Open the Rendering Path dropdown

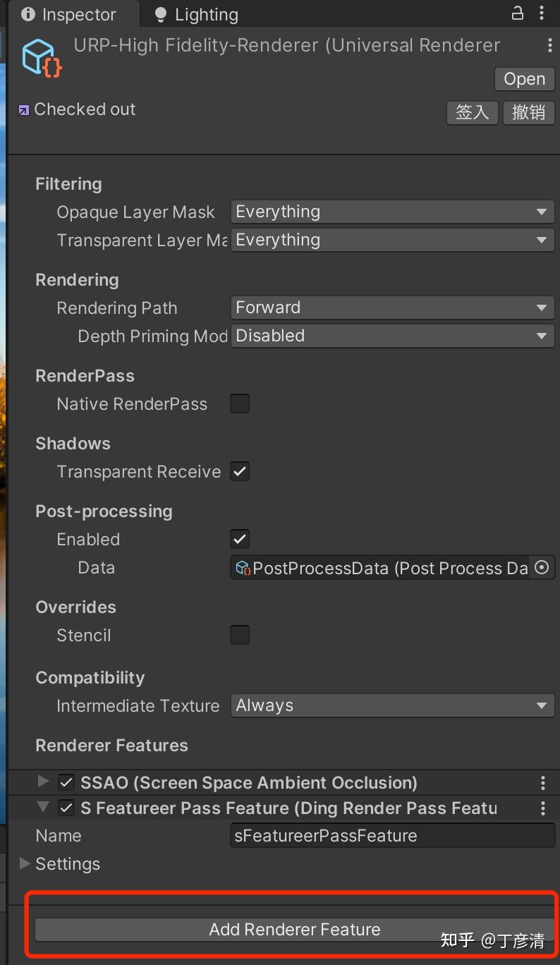(x=392, y=308)
